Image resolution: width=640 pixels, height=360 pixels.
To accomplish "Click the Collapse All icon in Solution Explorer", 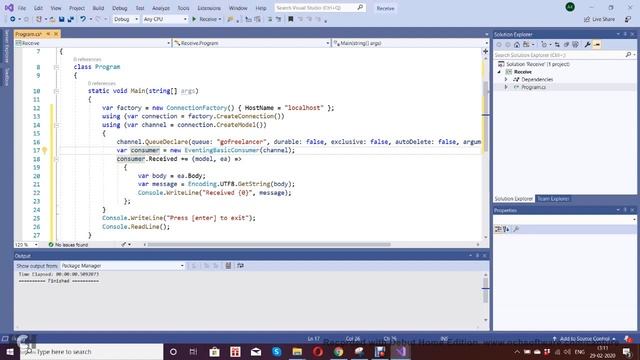I will coord(566,44).
